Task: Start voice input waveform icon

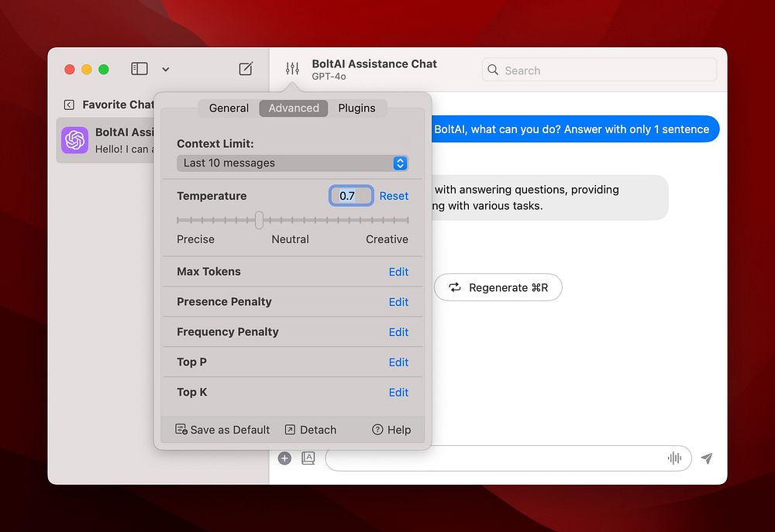Action: [674, 458]
